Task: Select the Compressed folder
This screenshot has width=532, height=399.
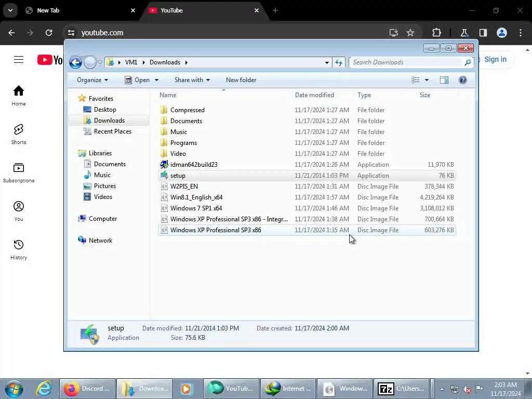Action: point(307,110)
